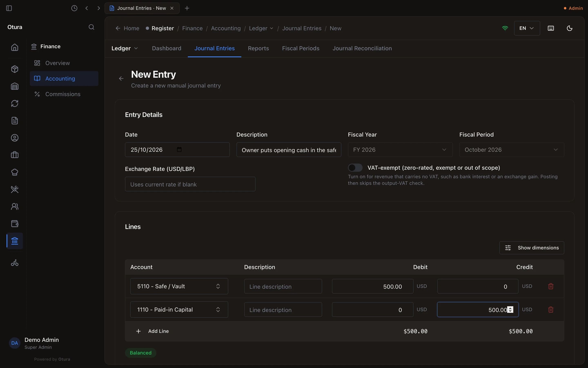Expand the Ledger breadcrumb menu
The width and height of the screenshot is (588, 368).
click(261, 28)
